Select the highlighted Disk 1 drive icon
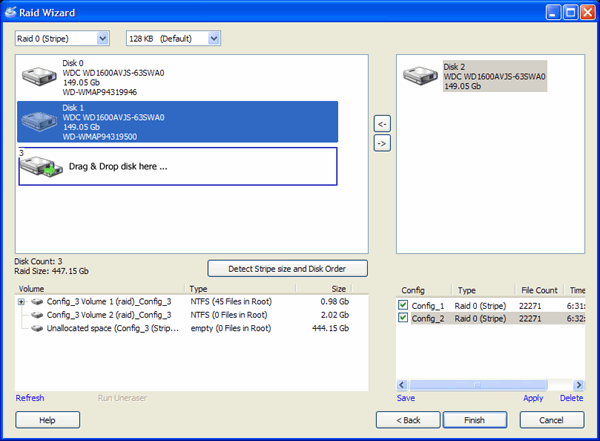 [39, 121]
